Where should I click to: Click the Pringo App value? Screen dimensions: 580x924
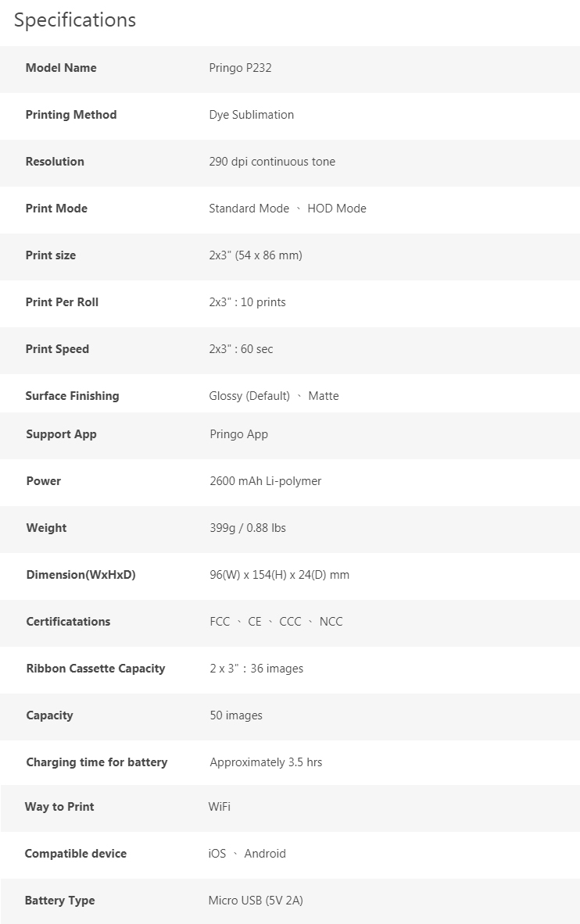pyautogui.click(x=239, y=434)
